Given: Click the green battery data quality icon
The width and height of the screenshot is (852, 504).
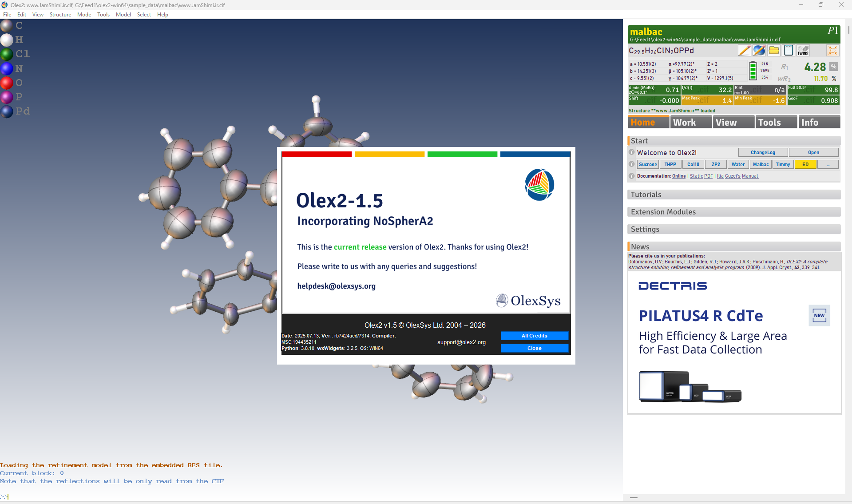Looking at the screenshot, I should (x=753, y=71).
